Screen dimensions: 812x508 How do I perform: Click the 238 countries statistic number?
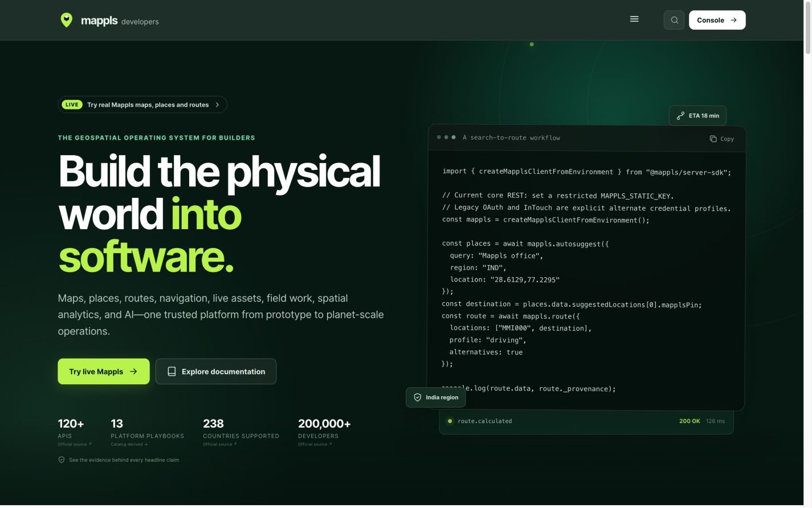tap(214, 424)
